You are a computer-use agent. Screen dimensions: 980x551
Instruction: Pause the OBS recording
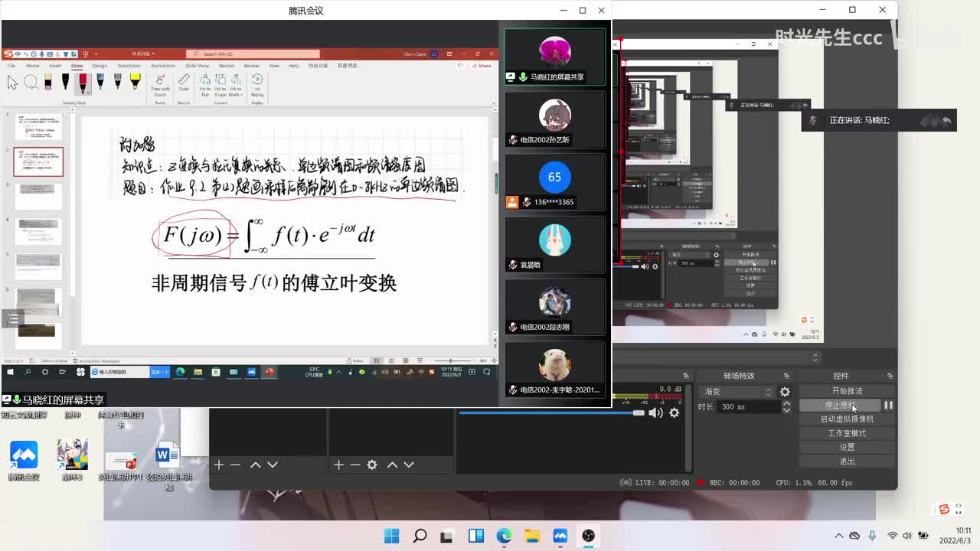888,406
